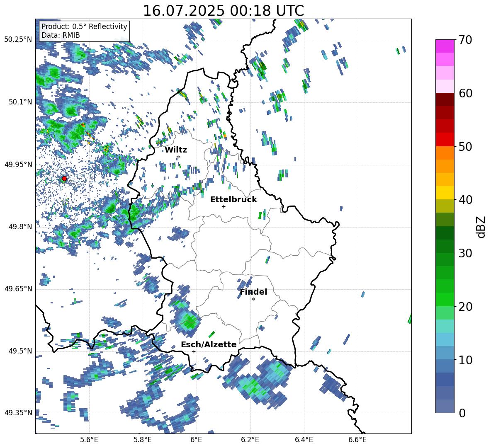Click the Wiltz station cross marker
Image resolution: width=491 pixels, height=448 pixels.
click(x=178, y=157)
